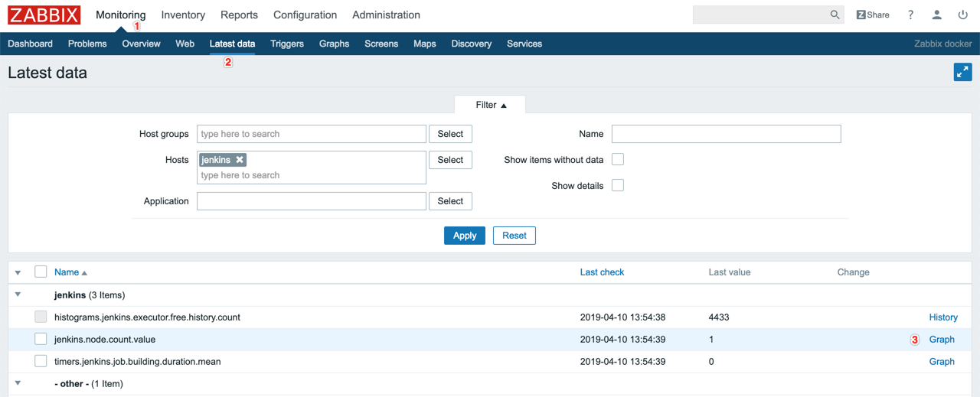The image size is (980, 397).
Task: Open Graph for jenkins.node.count.value
Action: tap(942, 339)
